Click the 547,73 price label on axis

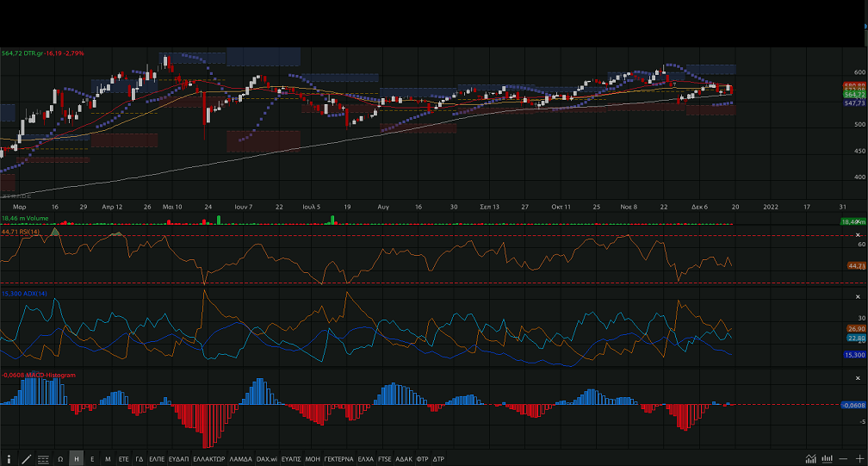pos(854,103)
